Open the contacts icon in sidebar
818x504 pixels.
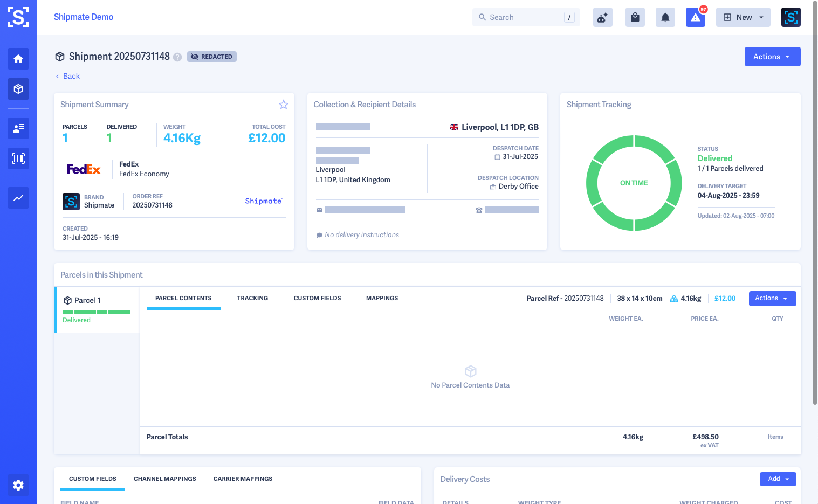click(x=18, y=128)
